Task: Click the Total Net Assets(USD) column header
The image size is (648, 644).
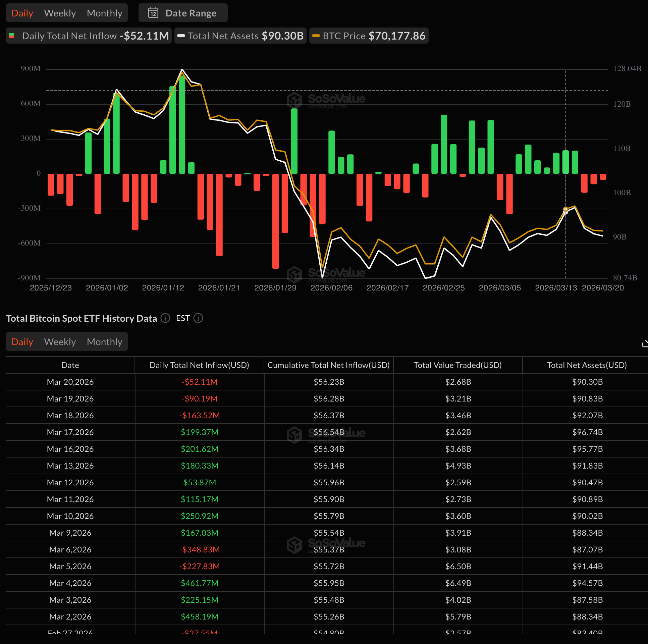Action: click(x=587, y=365)
